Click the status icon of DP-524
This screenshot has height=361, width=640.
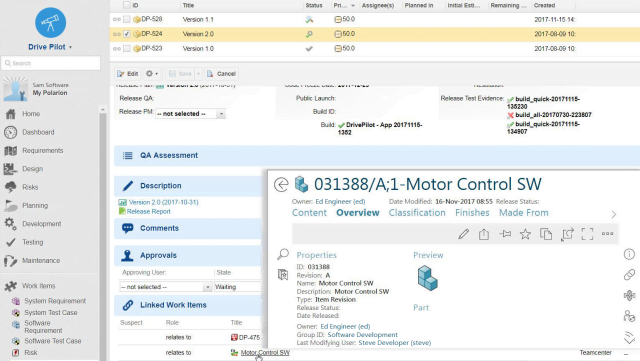click(x=309, y=34)
